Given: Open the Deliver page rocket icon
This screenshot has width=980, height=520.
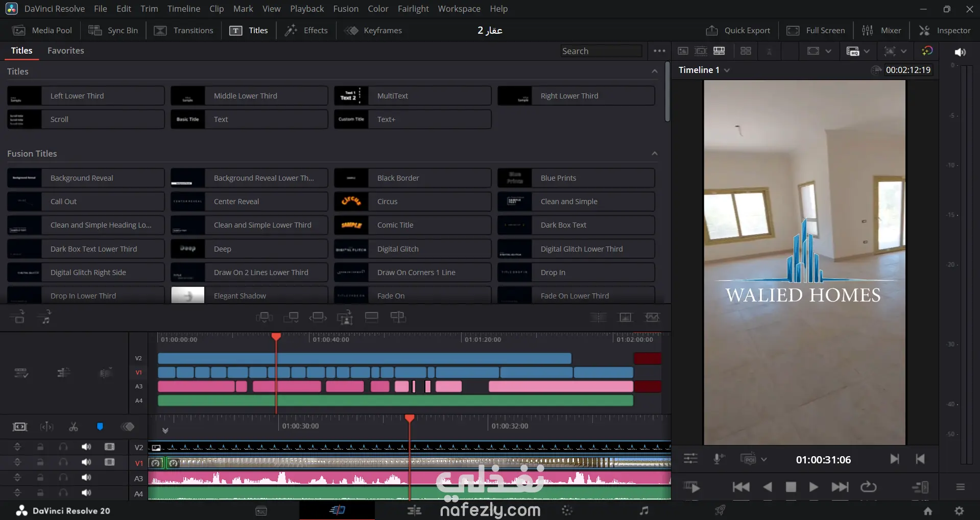Looking at the screenshot, I should [720, 510].
